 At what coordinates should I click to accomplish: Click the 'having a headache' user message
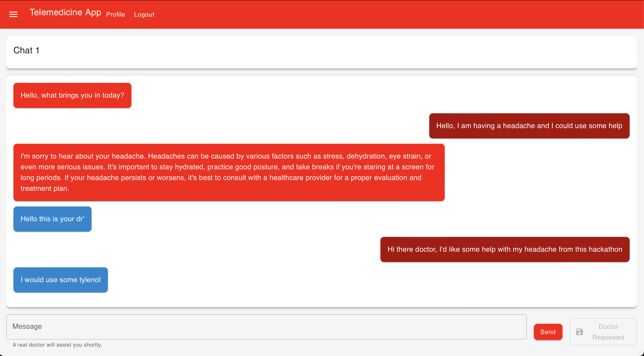pos(529,126)
